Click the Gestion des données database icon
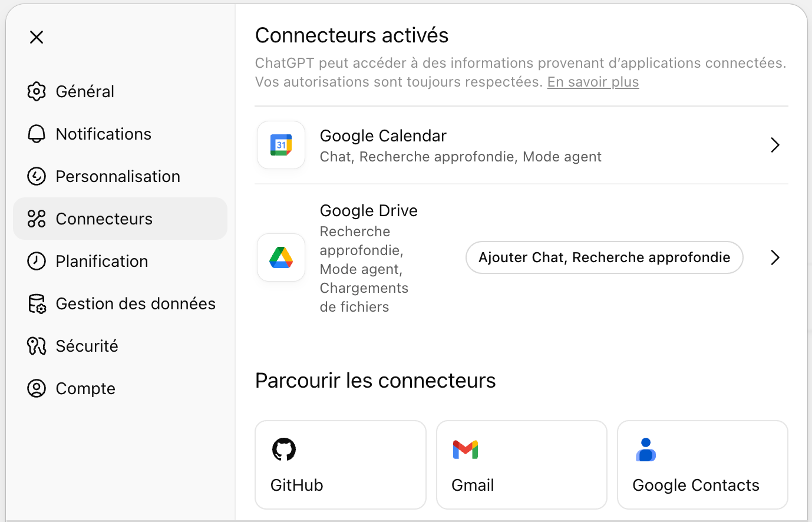 (37, 304)
